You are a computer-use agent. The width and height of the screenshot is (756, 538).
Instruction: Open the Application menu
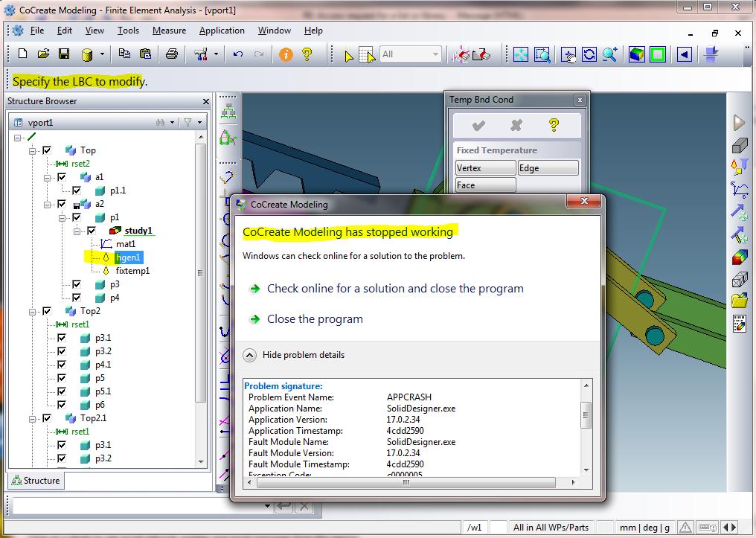point(222,31)
